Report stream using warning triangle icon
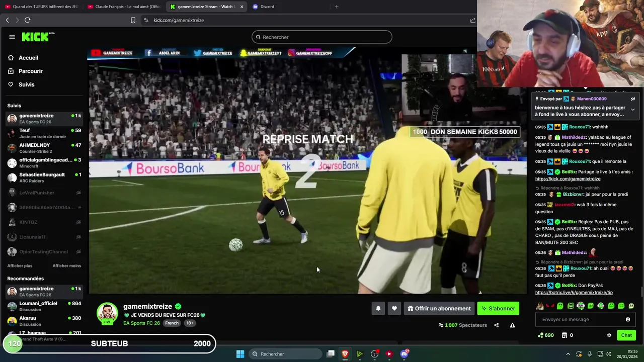 [x=512, y=325]
